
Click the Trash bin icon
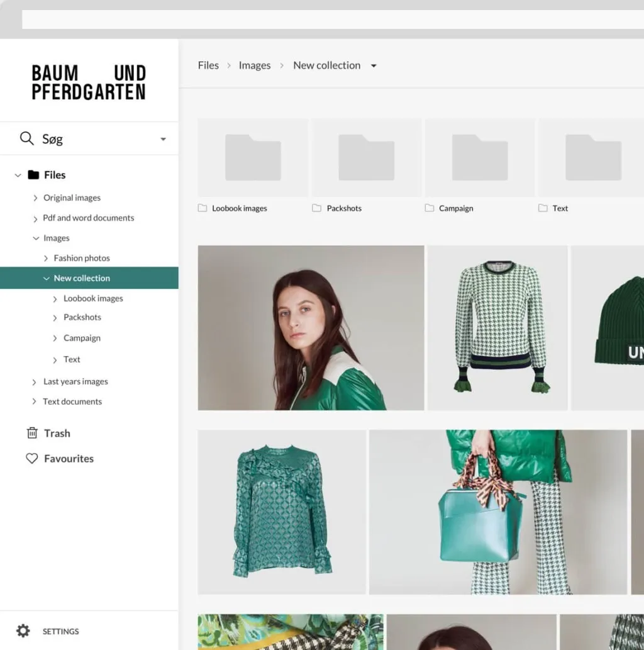[x=32, y=433]
